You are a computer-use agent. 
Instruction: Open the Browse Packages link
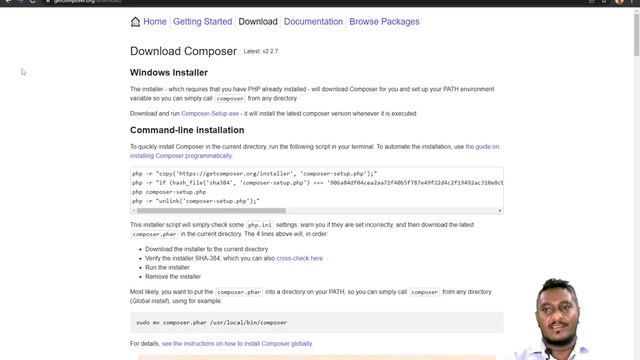coord(384,22)
